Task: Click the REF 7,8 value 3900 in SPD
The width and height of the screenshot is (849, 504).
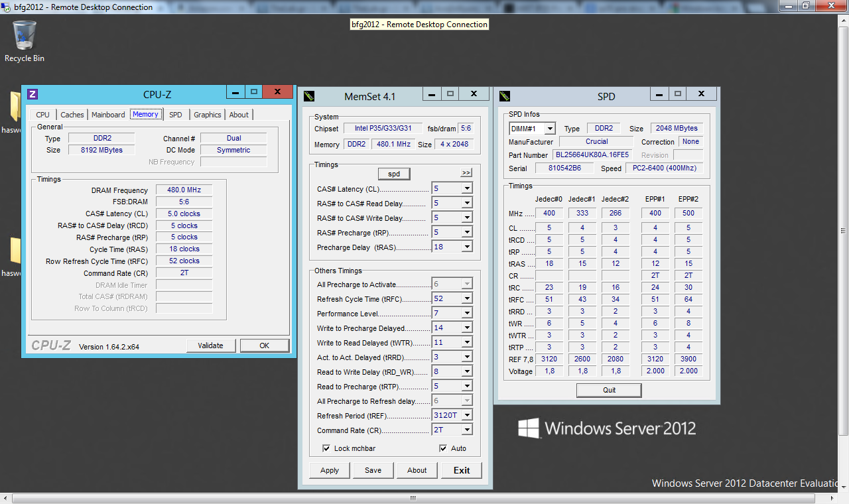Action: tap(688, 359)
